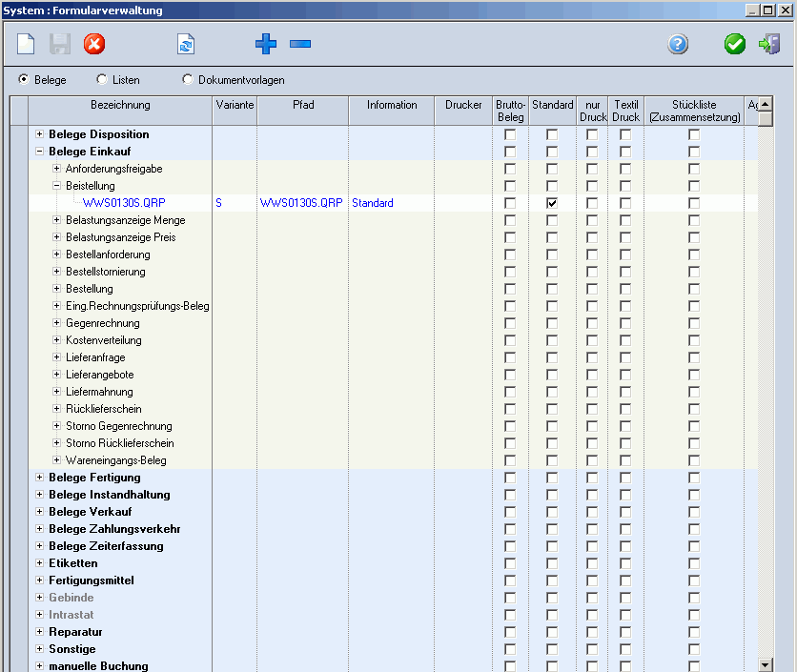Uncheck Standard checkbox for WWS0130S.QRP

click(552, 203)
